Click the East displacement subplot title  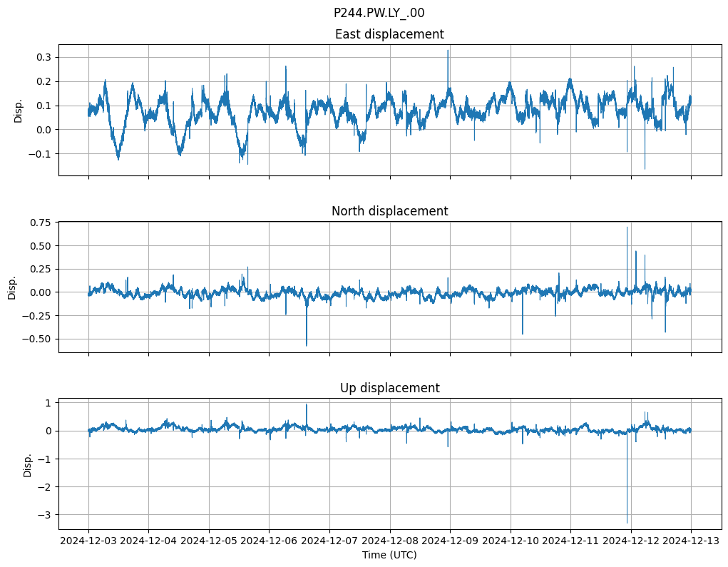pyautogui.click(x=389, y=34)
